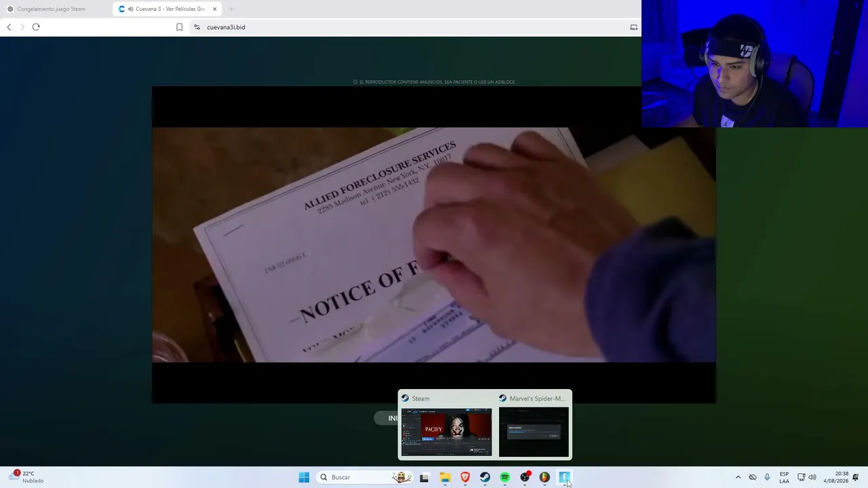Go forward to the next page

coord(22,27)
